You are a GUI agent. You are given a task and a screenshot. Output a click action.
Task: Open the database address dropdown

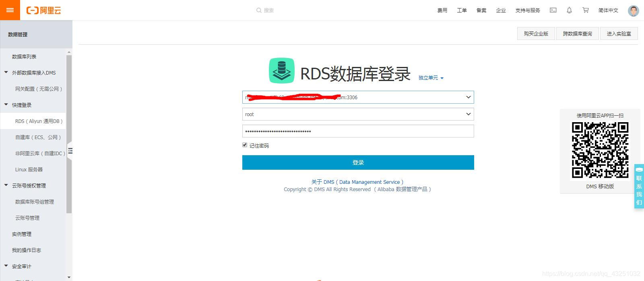point(468,97)
